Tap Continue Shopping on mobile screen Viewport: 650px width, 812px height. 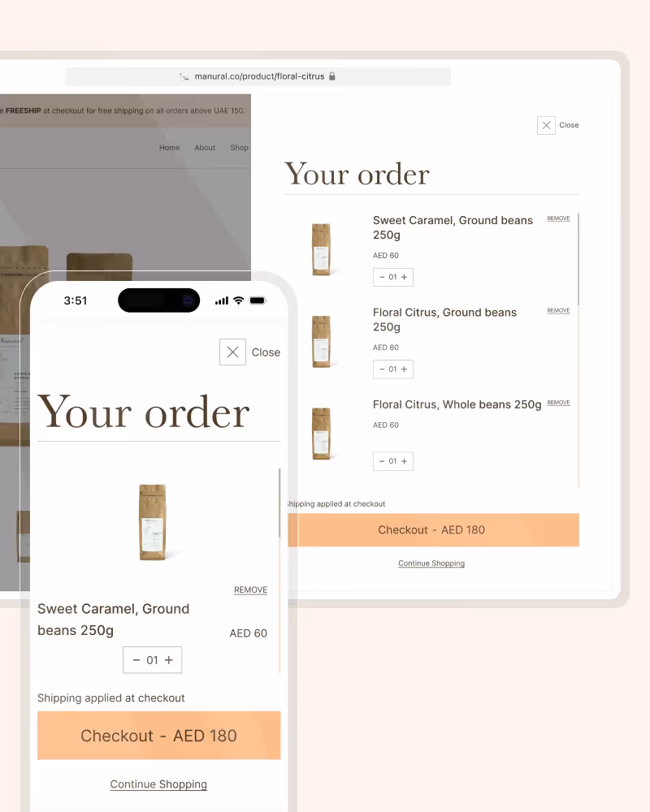pos(158,784)
